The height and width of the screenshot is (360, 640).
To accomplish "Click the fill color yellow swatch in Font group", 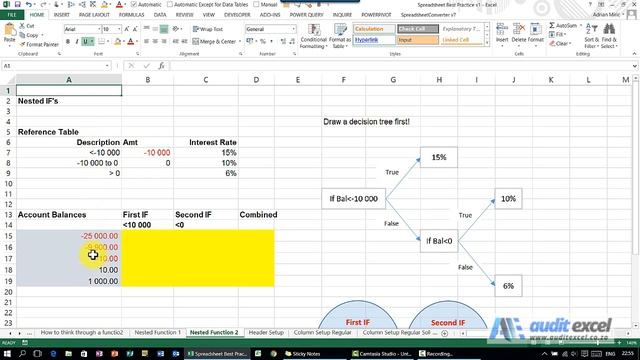I will [118, 42].
